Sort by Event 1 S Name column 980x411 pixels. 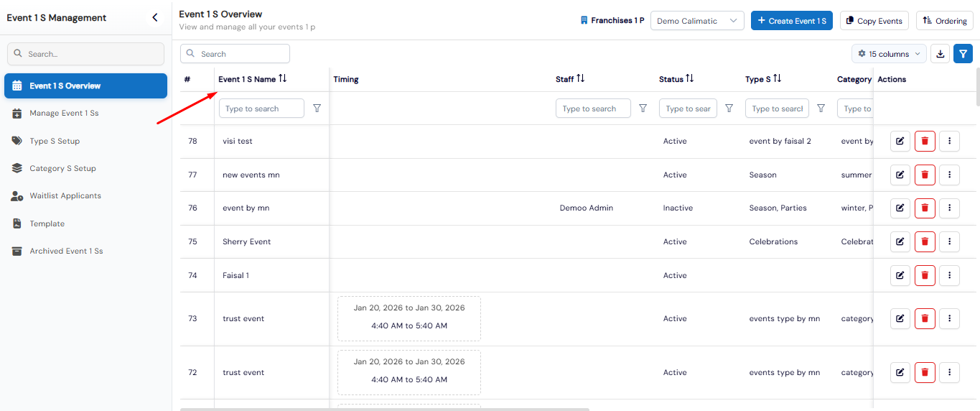pyautogui.click(x=282, y=79)
